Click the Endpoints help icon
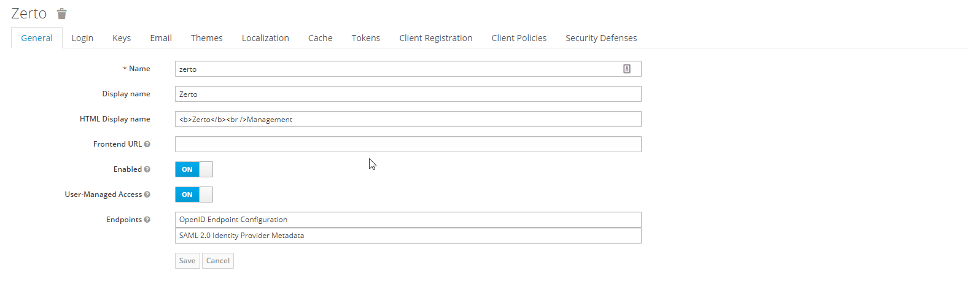This screenshot has height=289, width=980. (147, 220)
